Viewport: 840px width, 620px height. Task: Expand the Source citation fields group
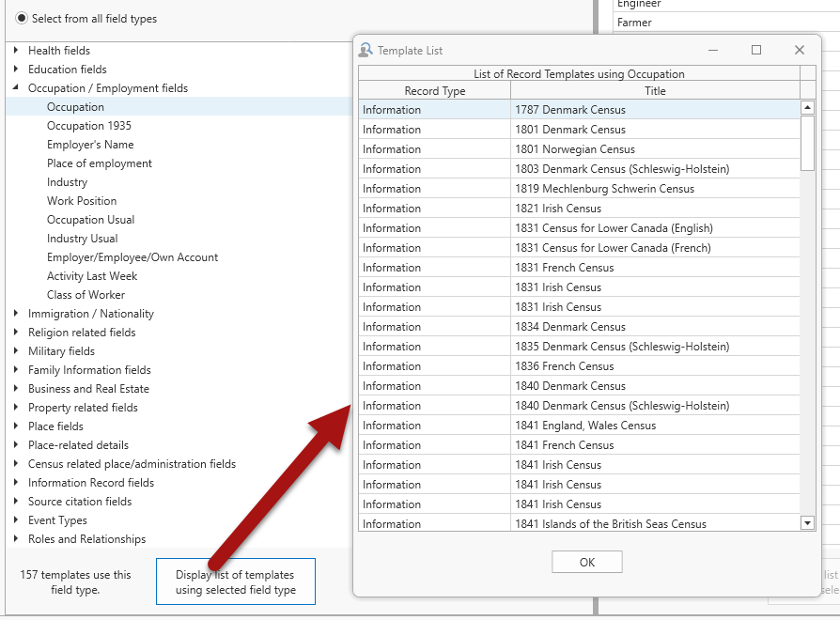[16, 501]
